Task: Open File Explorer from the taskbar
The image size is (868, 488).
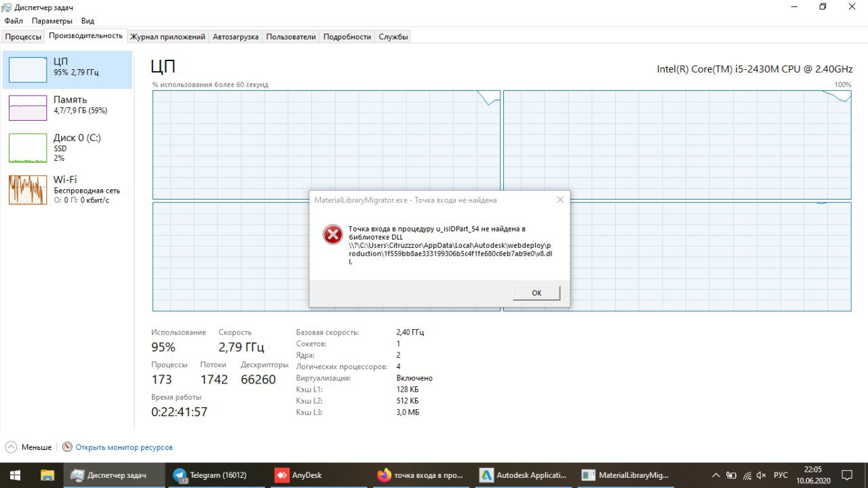Action: [47, 474]
